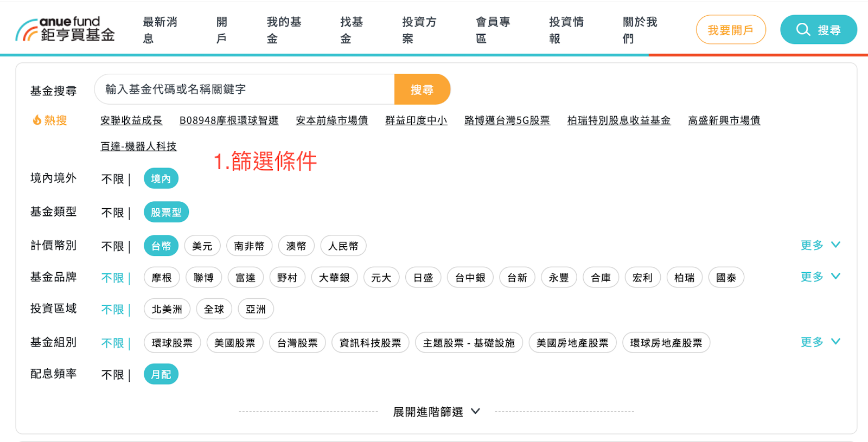Select 不限 in the 計價幣別 row

113,246
